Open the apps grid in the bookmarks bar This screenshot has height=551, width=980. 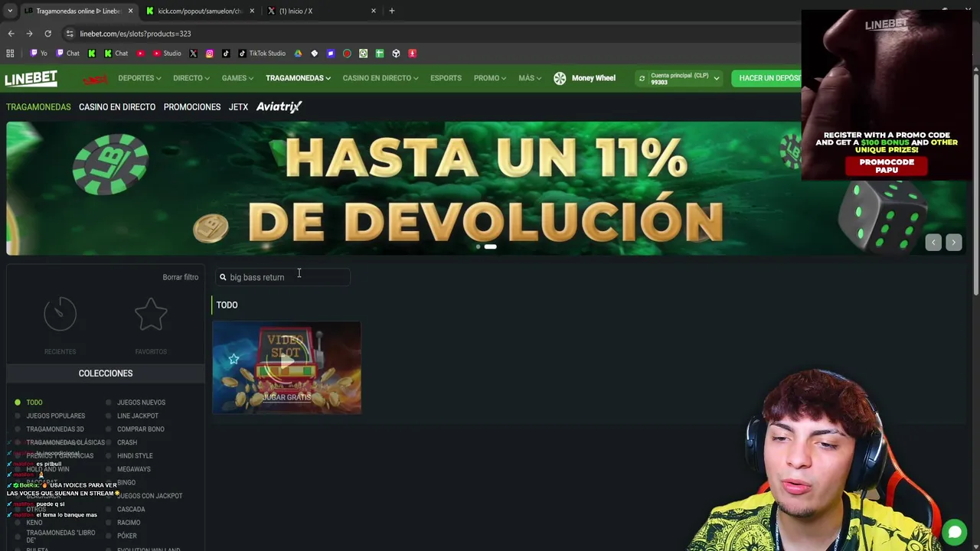click(x=10, y=54)
